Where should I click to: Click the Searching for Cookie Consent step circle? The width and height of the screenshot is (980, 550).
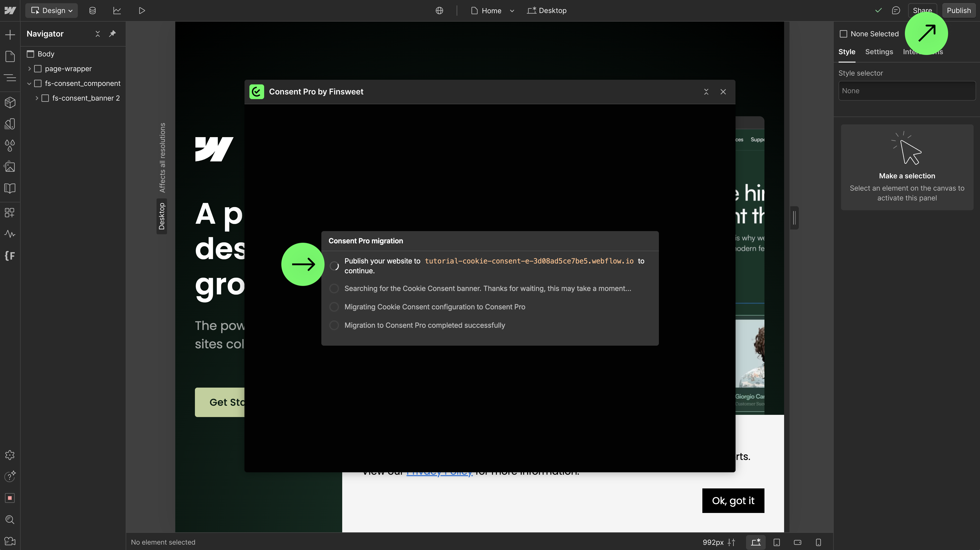tap(334, 288)
